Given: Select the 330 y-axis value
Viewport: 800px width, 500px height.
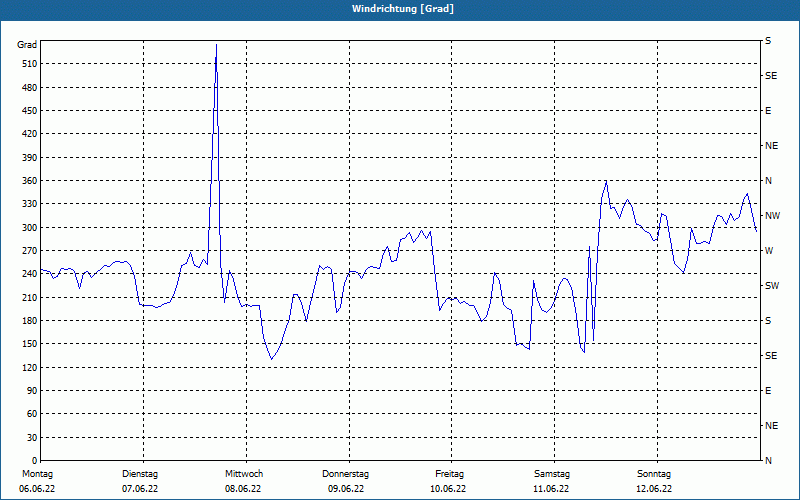Looking at the screenshot, I should (30, 204).
